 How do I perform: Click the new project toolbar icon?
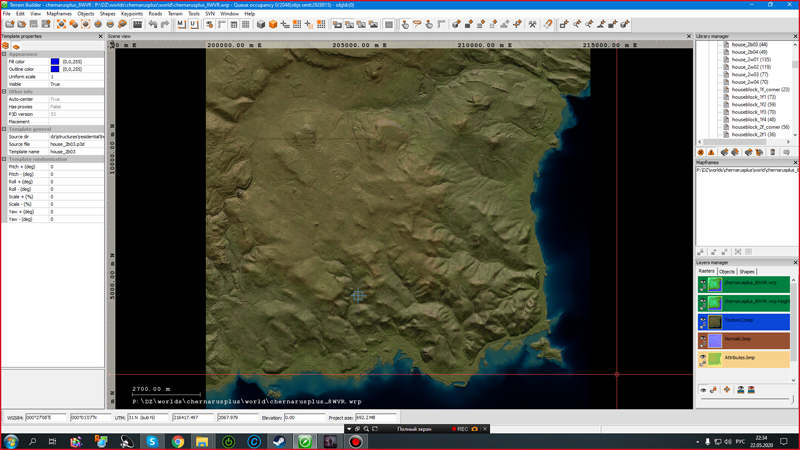[10, 24]
